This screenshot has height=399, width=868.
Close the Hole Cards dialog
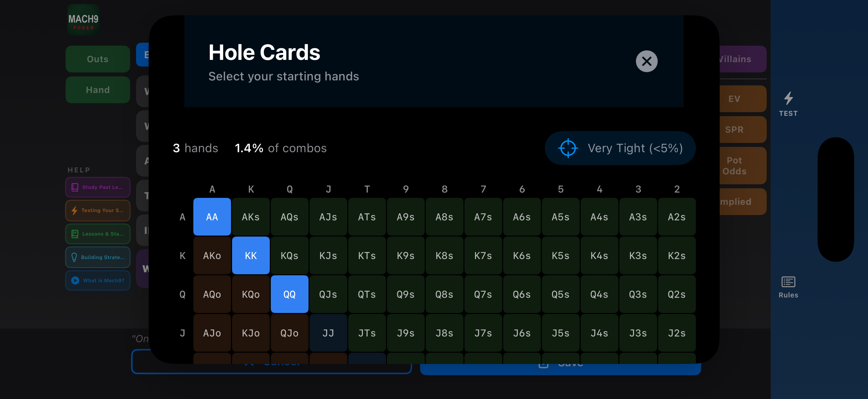(x=646, y=61)
